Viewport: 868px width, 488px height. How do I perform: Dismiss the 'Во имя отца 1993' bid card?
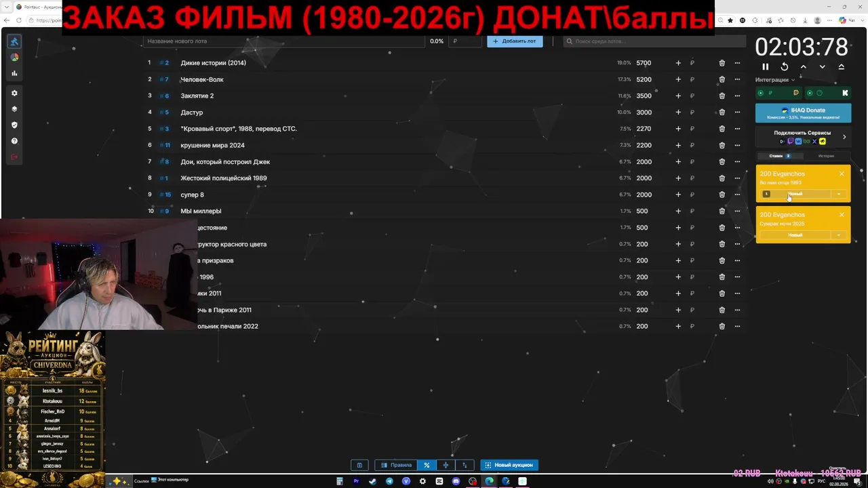point(842,174)
